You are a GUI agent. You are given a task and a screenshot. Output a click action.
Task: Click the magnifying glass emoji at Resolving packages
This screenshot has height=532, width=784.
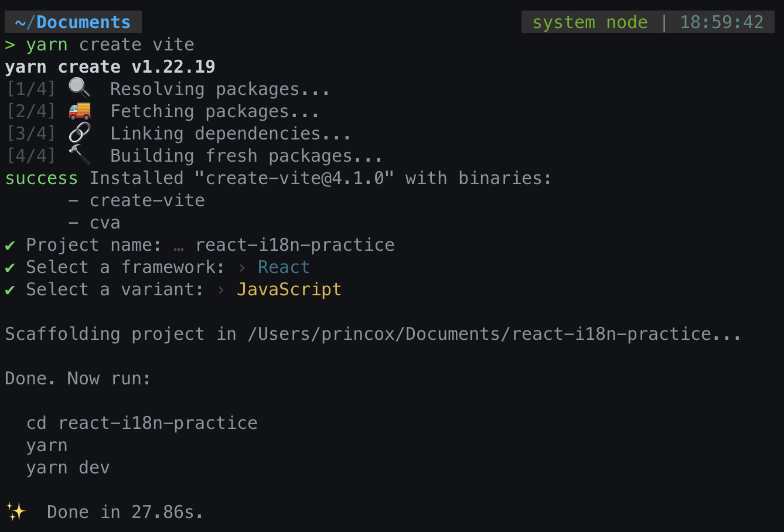click(80, 88)
